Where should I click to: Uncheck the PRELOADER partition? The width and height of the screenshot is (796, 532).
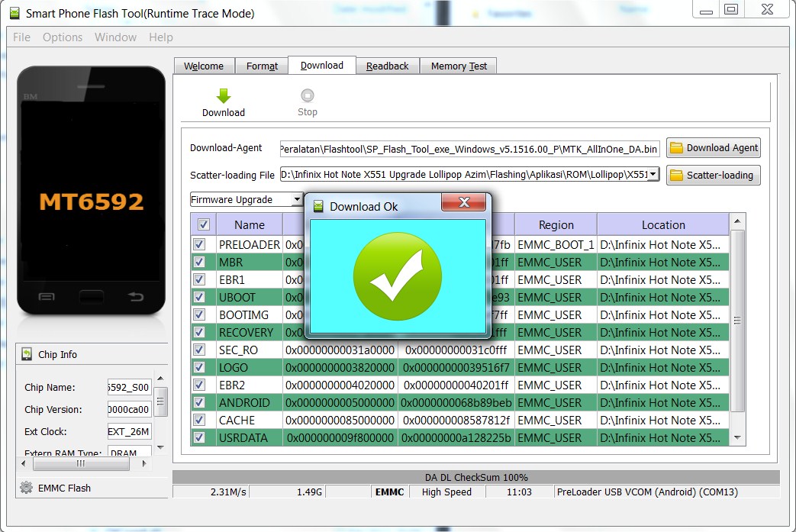click(x=199, y=245)
